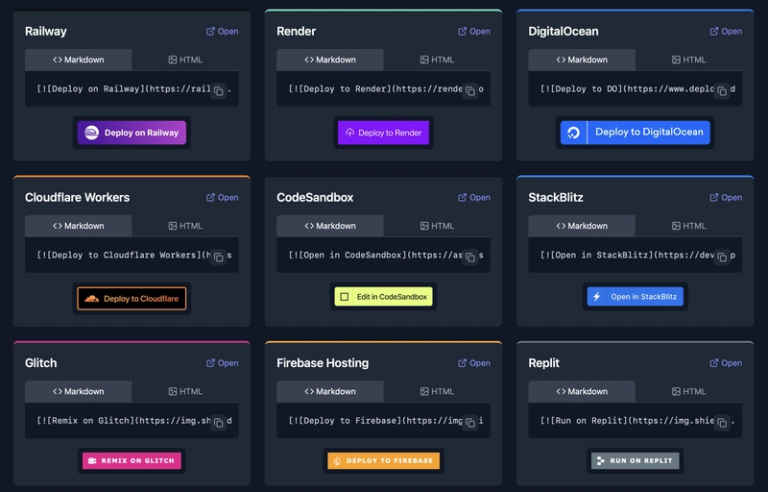Copy the Cloudflare Workers markdown snippet
Viewport: 768px width, 492px height.
click(219, 257)
